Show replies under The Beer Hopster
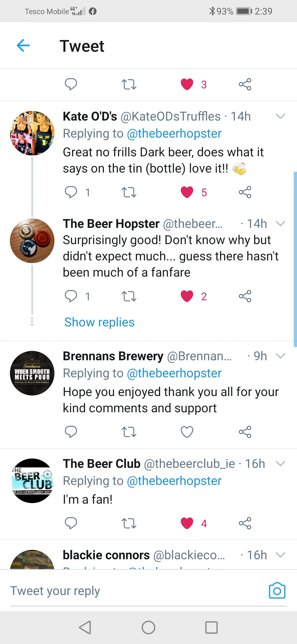 pos(99,322)
